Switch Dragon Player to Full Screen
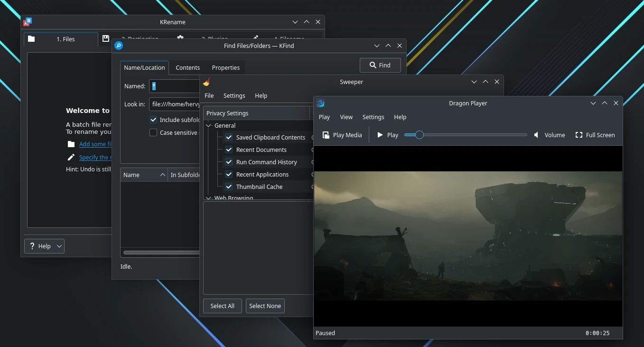Viewport: 644px width, 347px height. coord(595,135)
